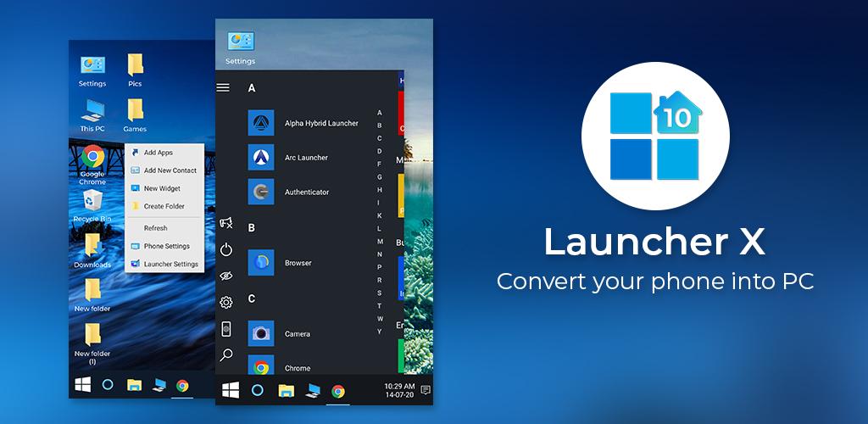The width and height of the screenshot is (868, 424).
Task: Jump to letter M in alphabet index
Action: click(380, 242)
